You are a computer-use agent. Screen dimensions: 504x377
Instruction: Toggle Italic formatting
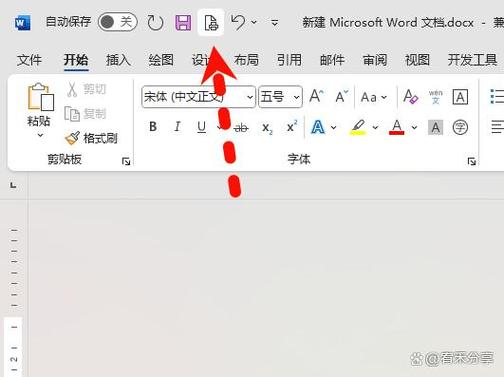tap(177, 127)
